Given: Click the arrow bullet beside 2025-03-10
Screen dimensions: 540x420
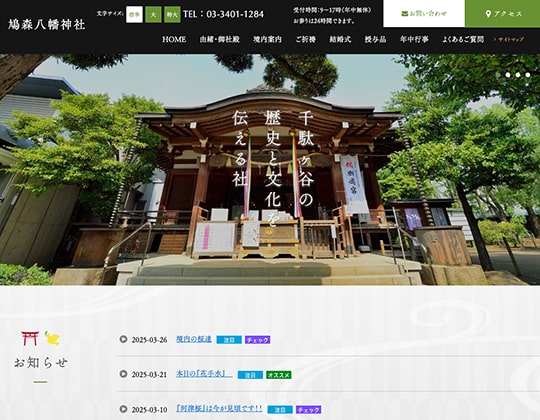Looking at the screenshot, I should coord(123,409).
